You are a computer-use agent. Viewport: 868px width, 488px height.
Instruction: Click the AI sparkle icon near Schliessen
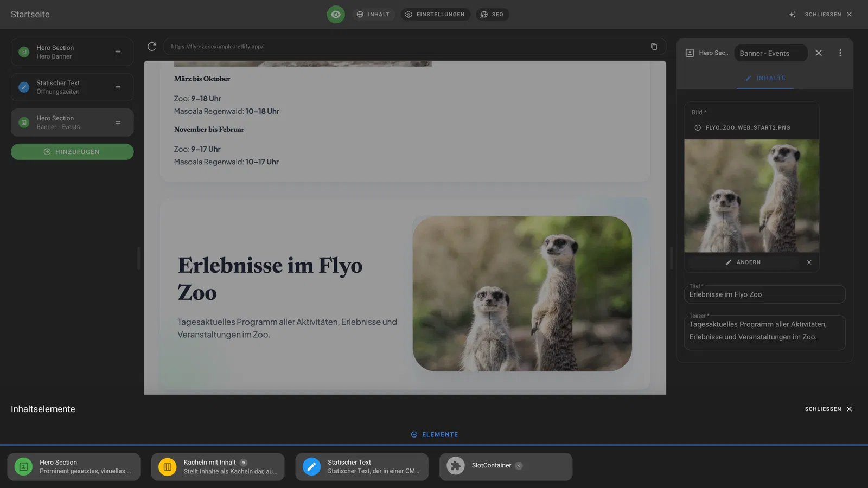coord(793,15)
